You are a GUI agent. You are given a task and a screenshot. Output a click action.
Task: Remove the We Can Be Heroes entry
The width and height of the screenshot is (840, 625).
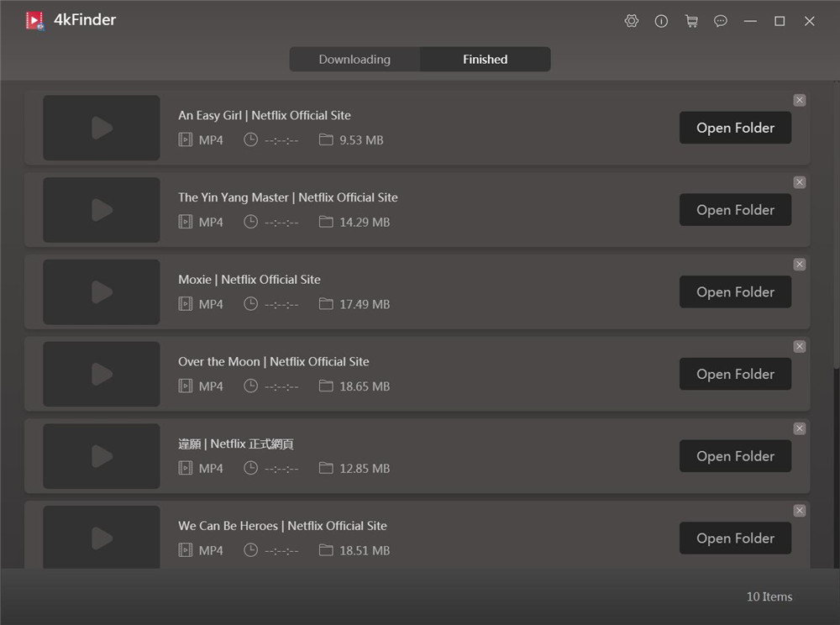pyautogui.click(x=799, y=510)
